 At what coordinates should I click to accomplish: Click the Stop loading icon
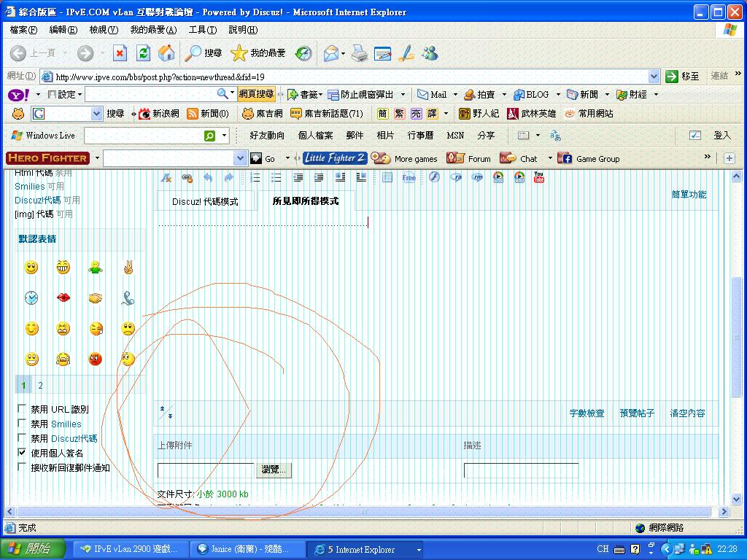coord(120,53)
